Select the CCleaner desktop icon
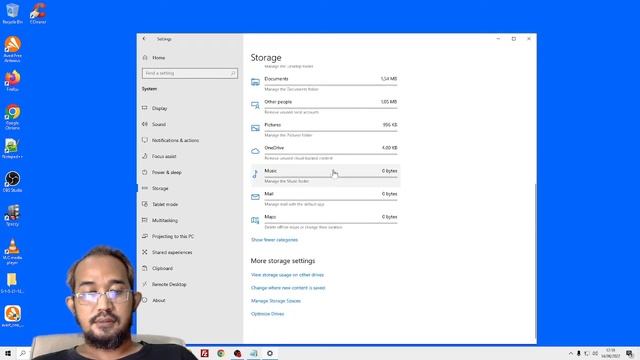The width and height of the screenshot is (640, 360). pyautogui.click(x=38, y=13)
